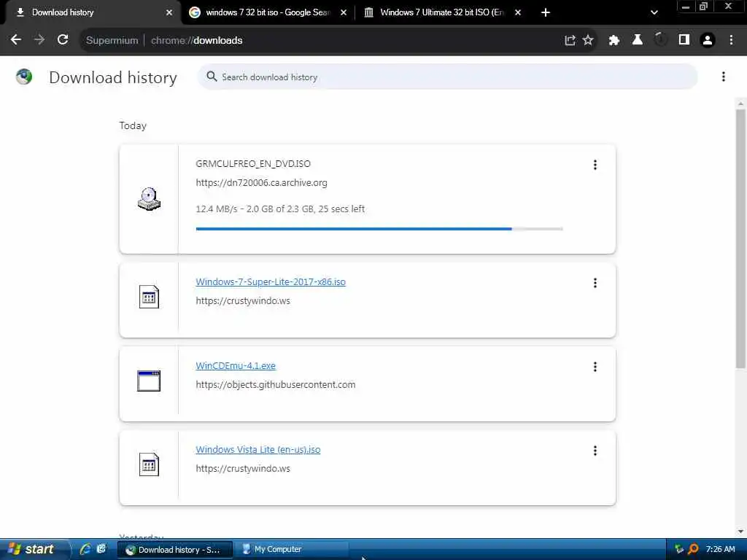Screen dimensions: 747x560
Task: Click the https://dn720006.ca.archive.org source URL
Action: pyautogui.click(x=262, y=183)
